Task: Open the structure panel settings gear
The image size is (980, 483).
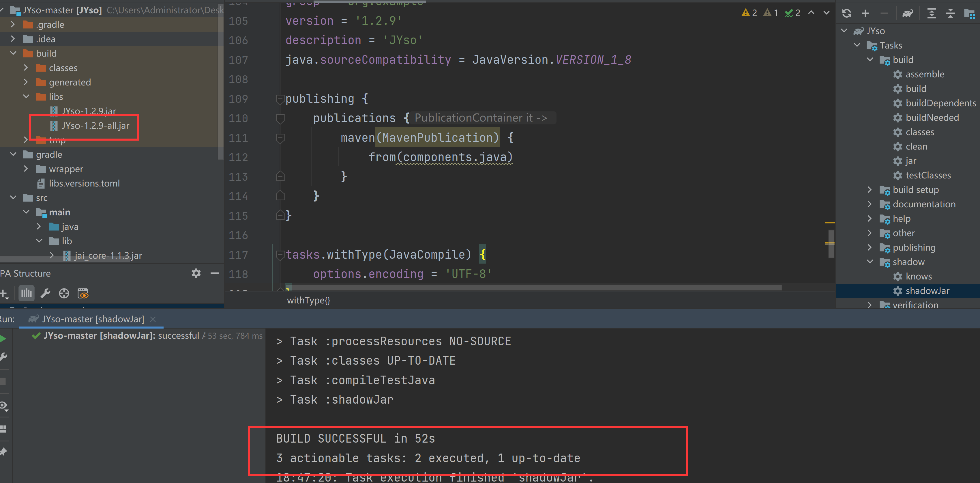Action: [196, 273]
